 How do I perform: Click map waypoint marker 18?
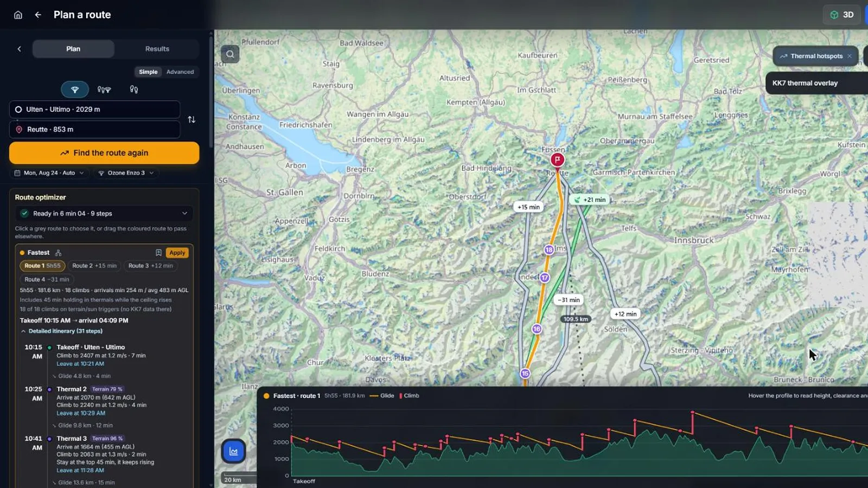[549, 250]
